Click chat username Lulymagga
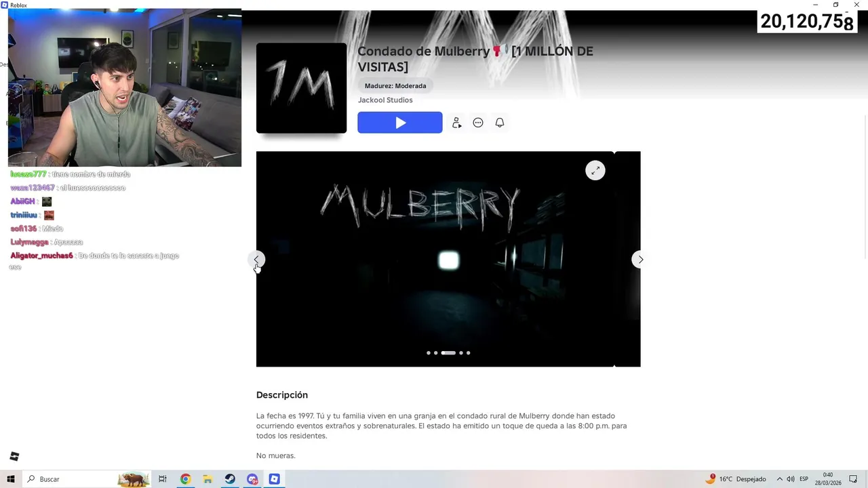 pos(29,242)
